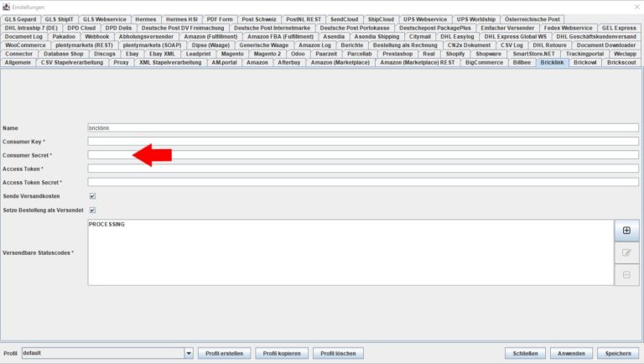Open the Brickowl tab

[584, 62]
